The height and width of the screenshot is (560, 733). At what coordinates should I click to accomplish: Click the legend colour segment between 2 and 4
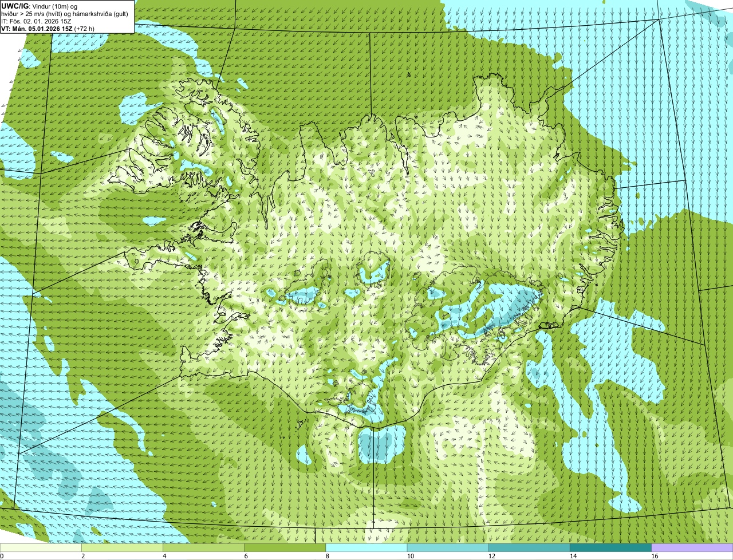pos(122,548)
